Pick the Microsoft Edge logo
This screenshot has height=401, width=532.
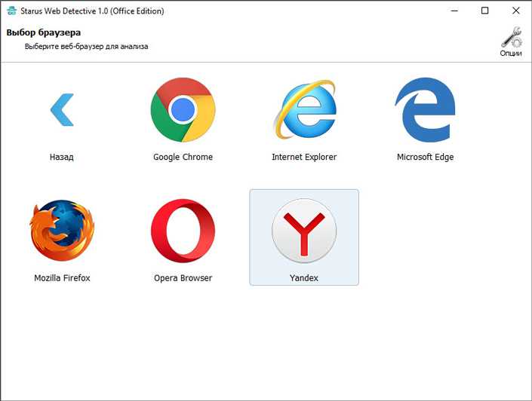click(x=425, y=110)
